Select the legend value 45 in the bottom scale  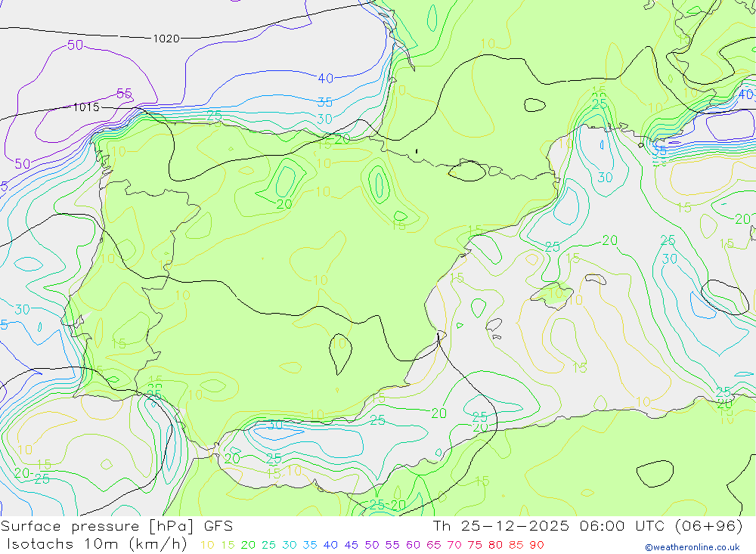tap(352, 545)
